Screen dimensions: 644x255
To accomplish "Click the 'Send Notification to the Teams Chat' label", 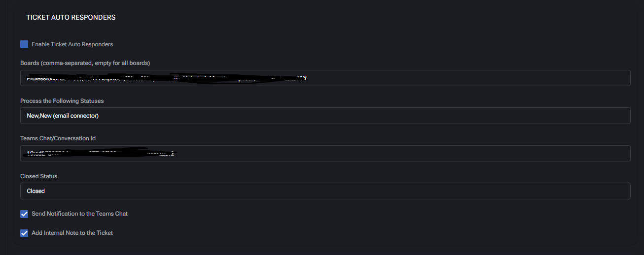I will coord(79,214).
